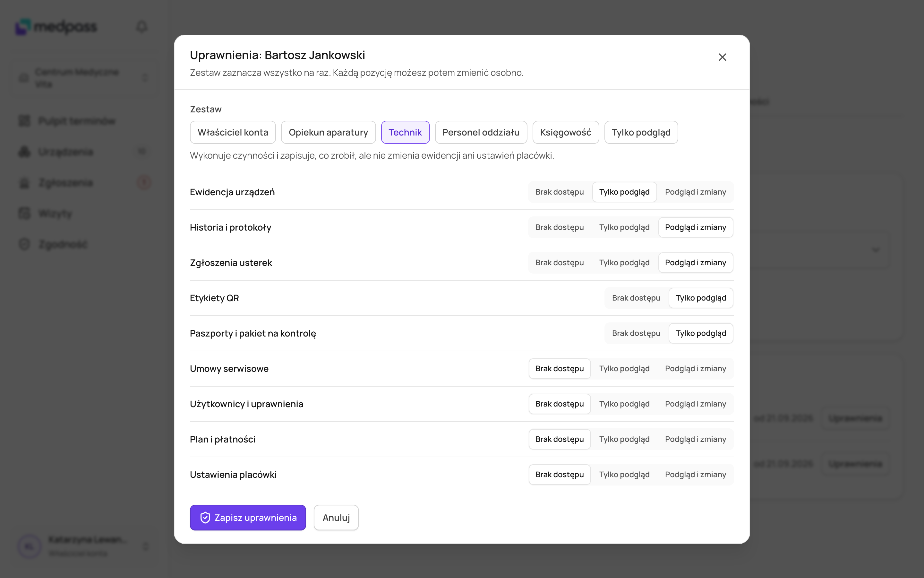The width and height of the screenshot is (924, 578).
Task: Set Historia i protokoły to Brak dostępu
Action: coord(559,227)
